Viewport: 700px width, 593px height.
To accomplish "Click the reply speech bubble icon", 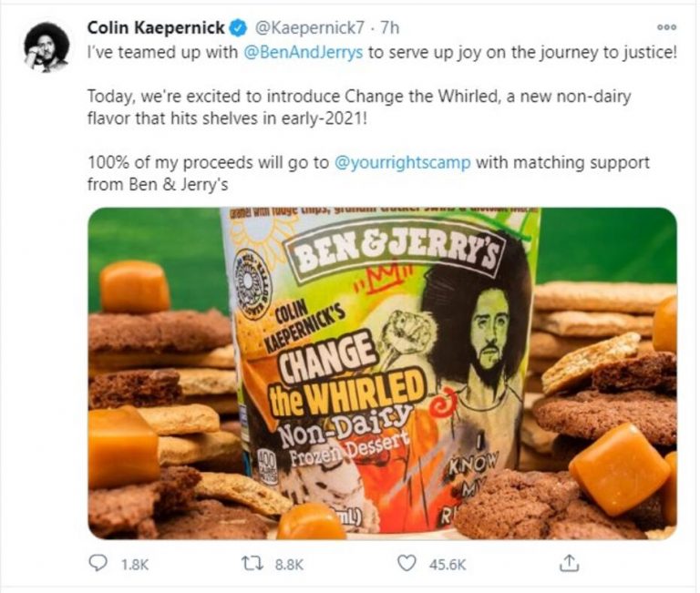I will click(97, 565).
